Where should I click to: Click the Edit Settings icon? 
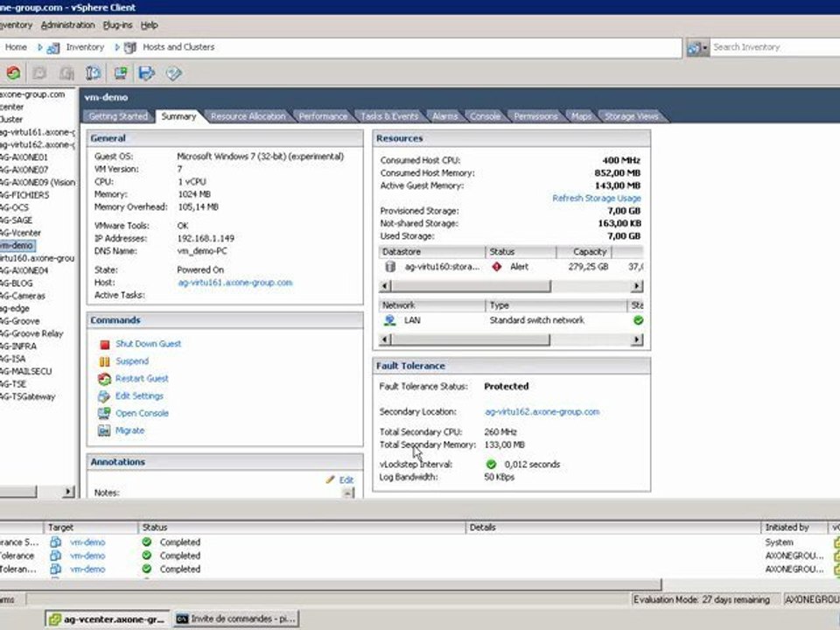(104, 396)
